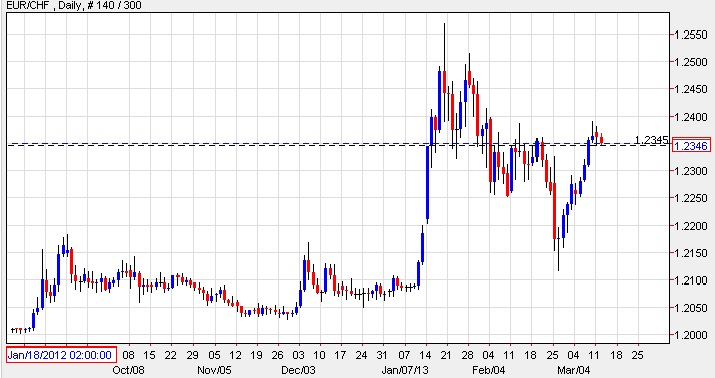Image resolution: width=715 pixels, height=378 pixels.
Task: Click the long red candle after Feb 25
Action: point(554,211)
